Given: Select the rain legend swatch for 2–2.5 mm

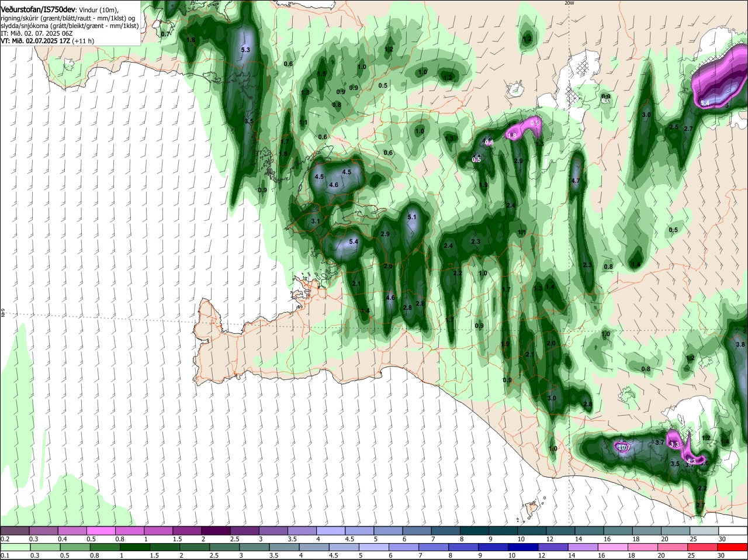Looking at the screenshot, I should click(194, 547).
